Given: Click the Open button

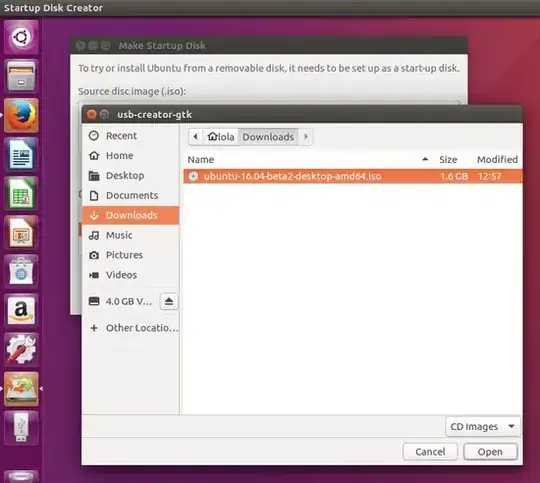Looking at the screenshot, I should 490,452.
